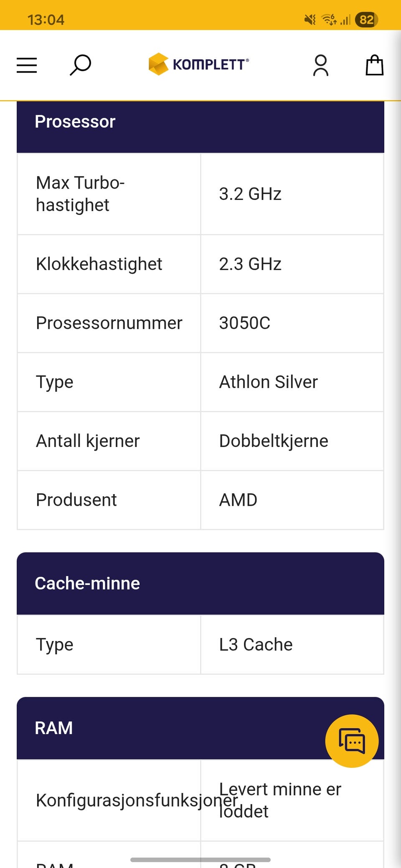Tap the bottom home gesture bar

point(200,860)
